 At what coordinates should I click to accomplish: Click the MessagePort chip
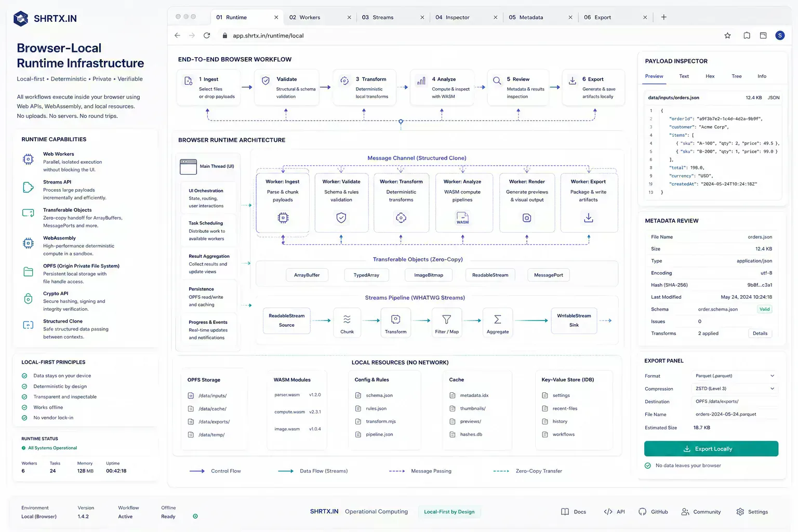click(549, 275)
